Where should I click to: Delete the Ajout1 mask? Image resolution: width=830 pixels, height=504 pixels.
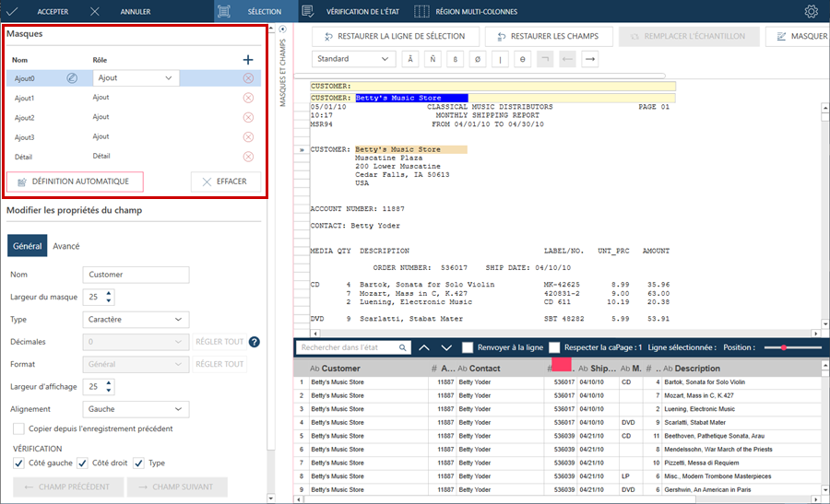point(248,98)
